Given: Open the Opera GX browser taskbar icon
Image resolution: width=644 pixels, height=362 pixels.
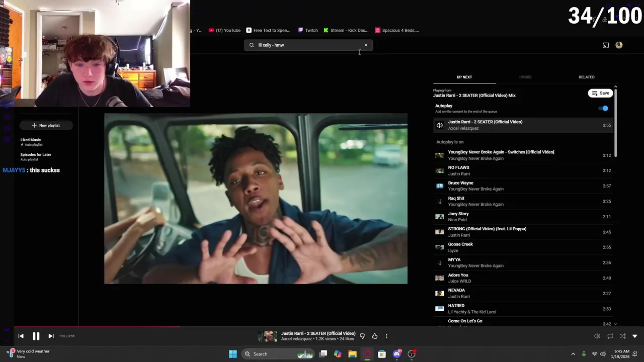Looking at the screenshot, I should (367, 354).
